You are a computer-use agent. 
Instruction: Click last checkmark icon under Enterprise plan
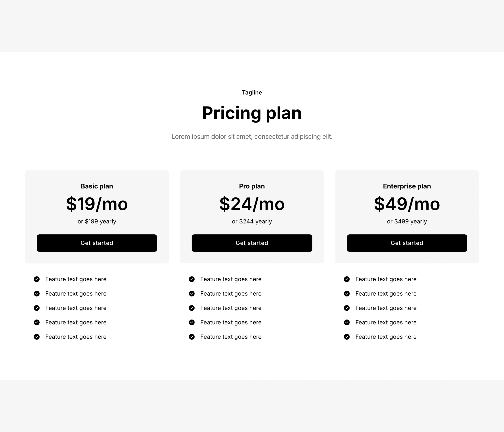pyautogui.click(x=347, y=337)
